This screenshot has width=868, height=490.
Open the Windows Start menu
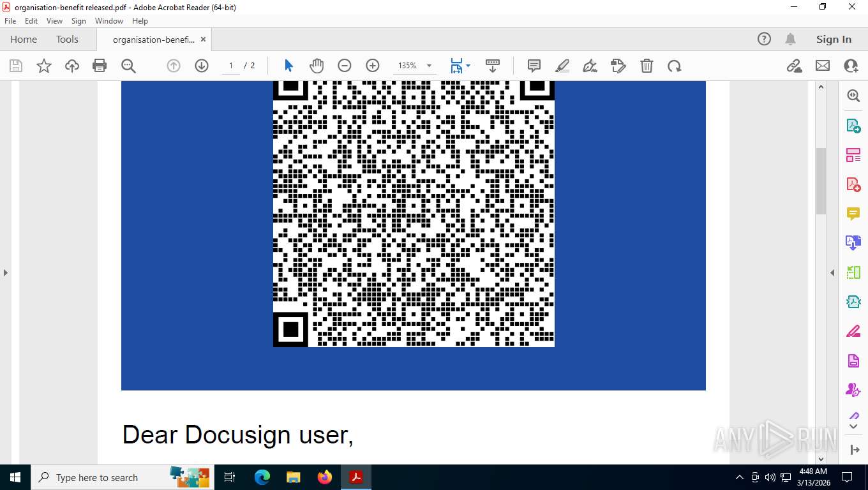point(15,477)
